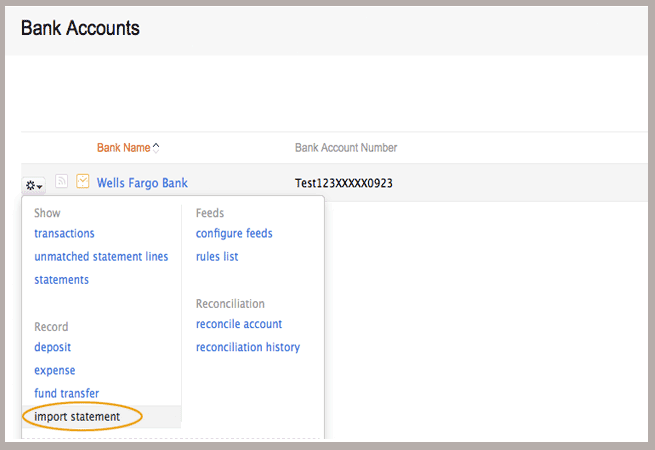This screenshot has width=655, height=450.
Task: Open the Wells Fargo Bank account link
Action: [142, 183]
